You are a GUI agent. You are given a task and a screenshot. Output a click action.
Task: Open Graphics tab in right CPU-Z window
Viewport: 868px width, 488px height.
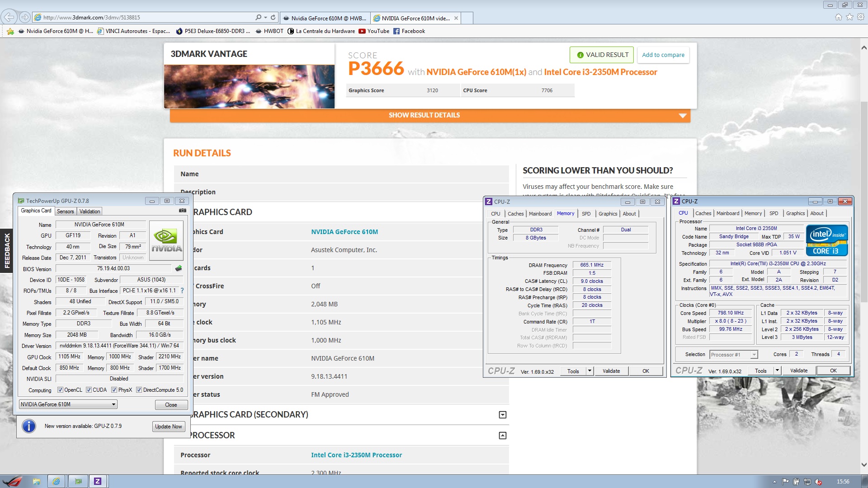point(795,213)
